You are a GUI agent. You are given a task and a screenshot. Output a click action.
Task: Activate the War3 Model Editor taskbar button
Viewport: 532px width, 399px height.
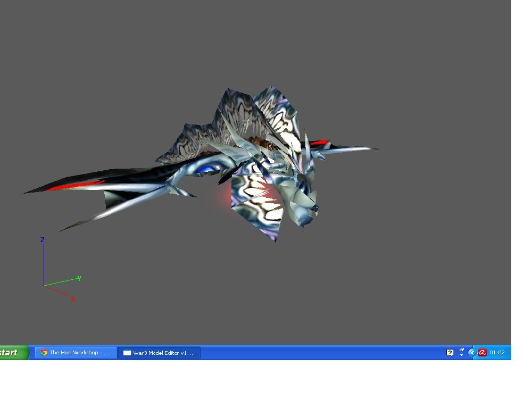pos(159,353)
